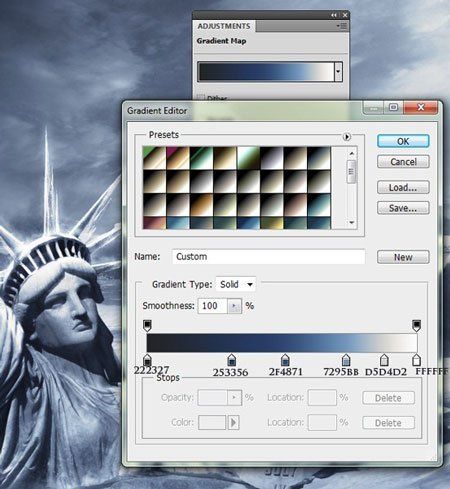
Task: Close the Adjustments panel
Action: click(345, 15)
